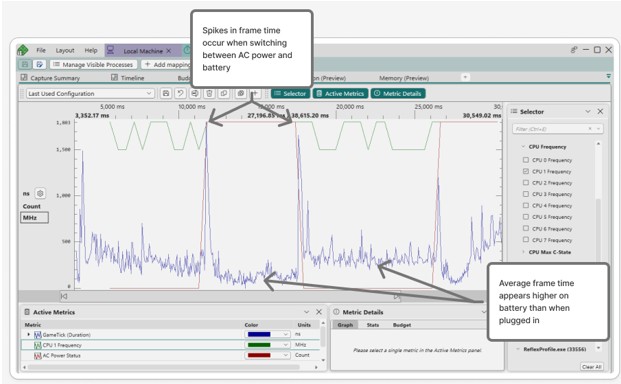This screenshot has height=384, width=621.
Task: Open the Layout menu
Action: pyautogui.click(x=65, y=50)
